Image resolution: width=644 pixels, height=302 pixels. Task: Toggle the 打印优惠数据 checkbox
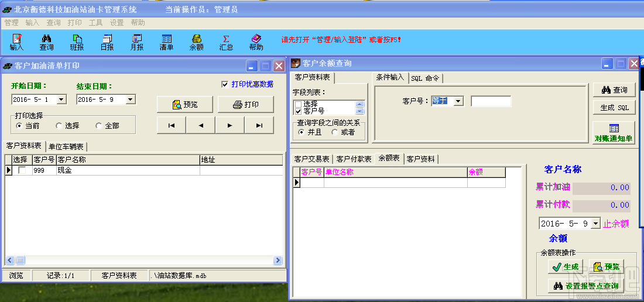coord(225,84)
